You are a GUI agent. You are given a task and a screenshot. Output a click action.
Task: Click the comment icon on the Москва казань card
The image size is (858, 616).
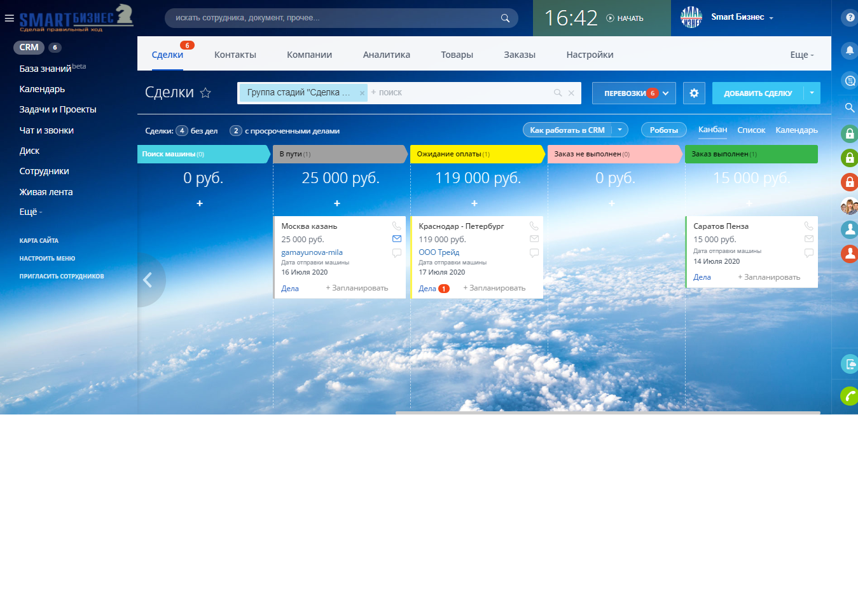396,253
